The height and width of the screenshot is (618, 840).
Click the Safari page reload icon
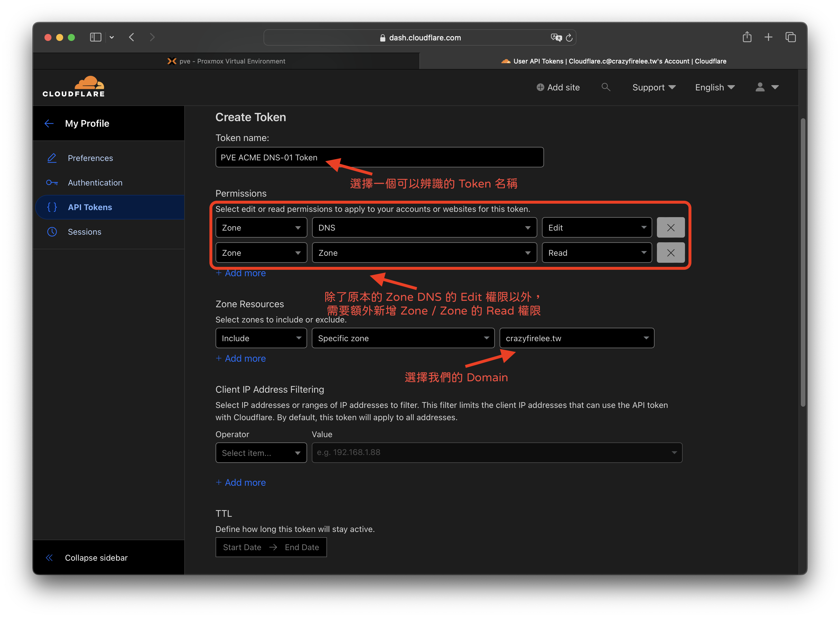pos(569,38)
